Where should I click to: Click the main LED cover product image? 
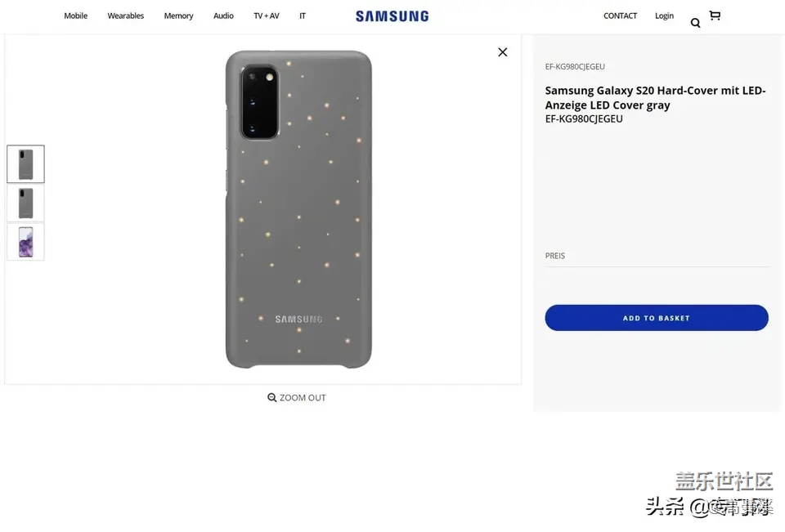[298, 209]
